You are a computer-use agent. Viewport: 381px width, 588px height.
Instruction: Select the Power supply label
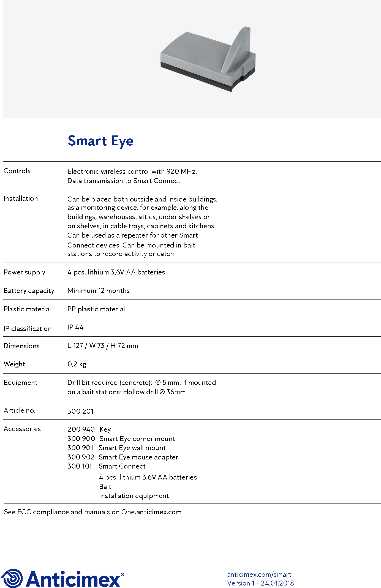[x=25, y=272]
